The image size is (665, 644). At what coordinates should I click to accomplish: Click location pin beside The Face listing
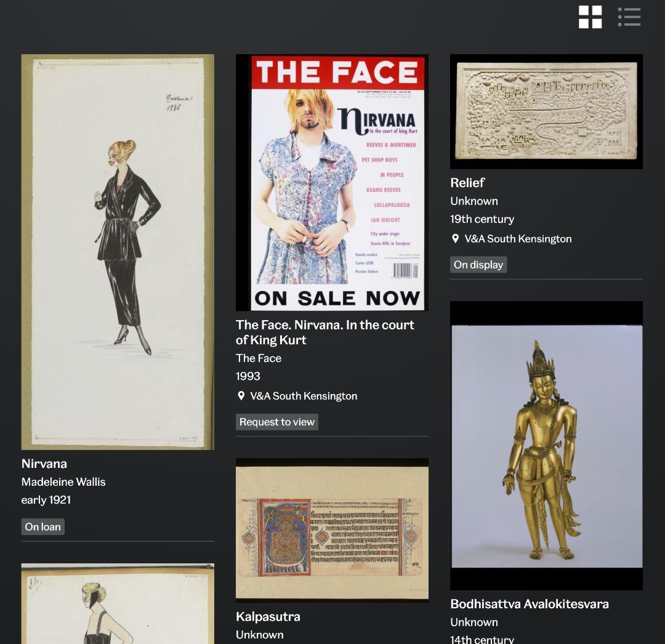click(x=241, y=396)
